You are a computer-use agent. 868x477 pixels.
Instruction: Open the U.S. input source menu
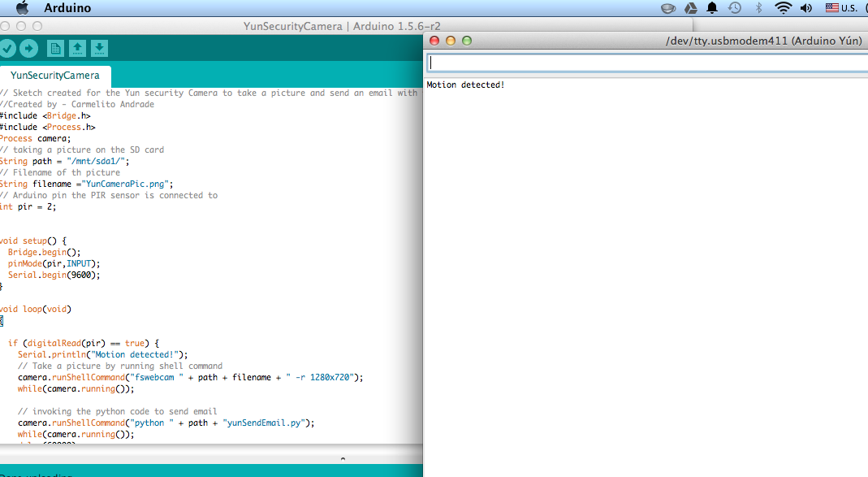841,8
